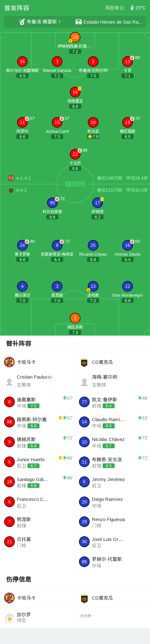150x644 pixels.
Task: Tap the referee whistle icon
Action: click(22, 22)
